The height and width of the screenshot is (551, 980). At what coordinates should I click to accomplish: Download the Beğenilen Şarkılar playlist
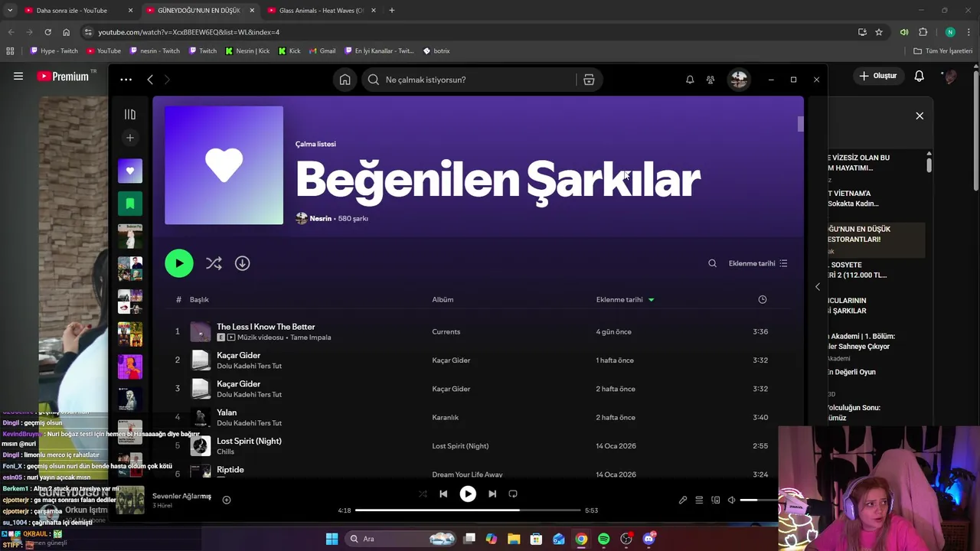tap(242, 263)
